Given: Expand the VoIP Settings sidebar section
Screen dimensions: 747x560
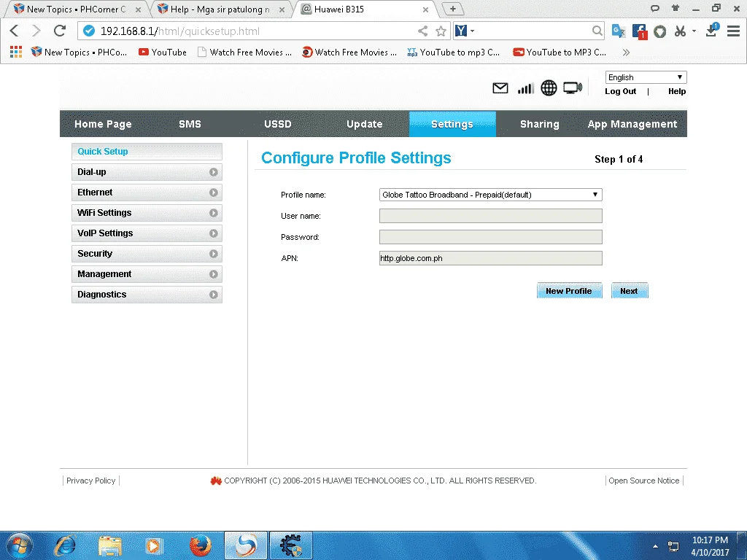Looking at the screenshot, I should pyautogui.click(x=147, y=233).
